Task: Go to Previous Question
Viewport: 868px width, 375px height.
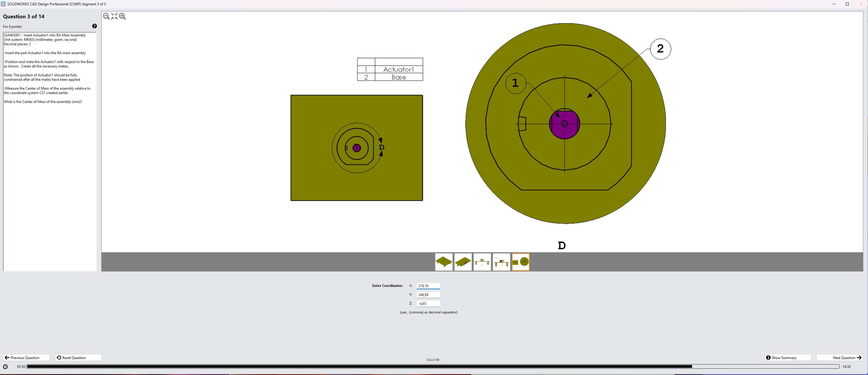Action: [26, 358]
